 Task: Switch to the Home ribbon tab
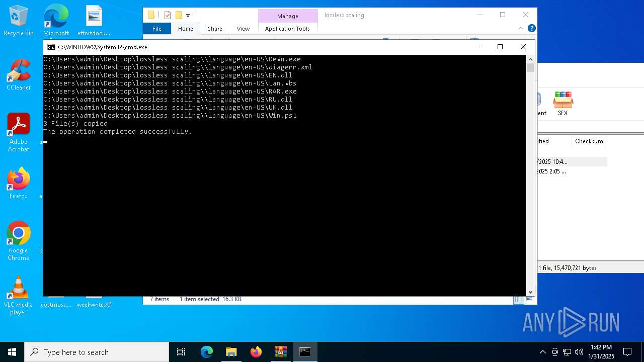[185, 29]
